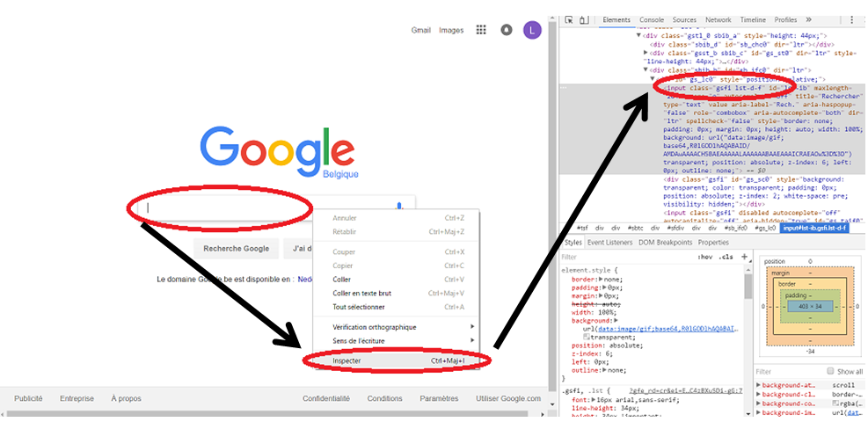Expand computed background-at… property row
The image size is (868, 422).
759,385
